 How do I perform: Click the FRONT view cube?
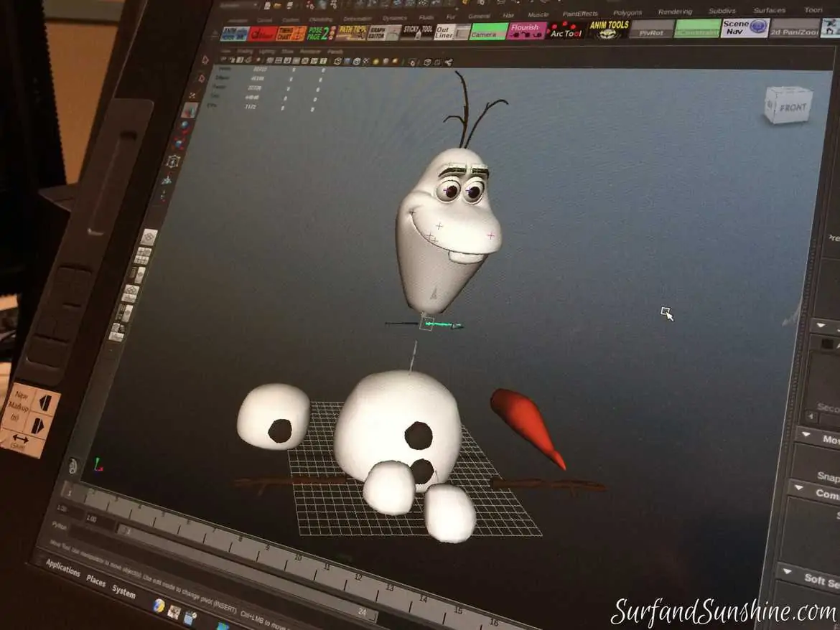pos(788,105)
